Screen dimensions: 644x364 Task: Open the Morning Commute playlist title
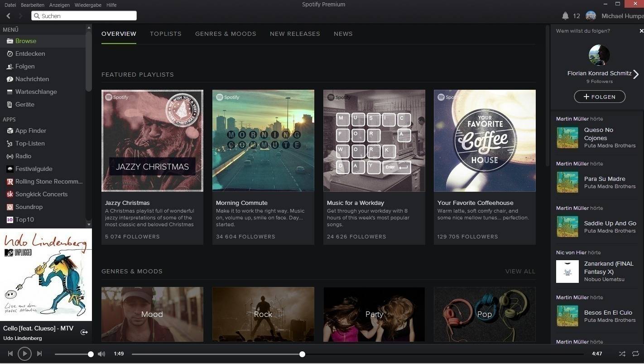point(242,203)
